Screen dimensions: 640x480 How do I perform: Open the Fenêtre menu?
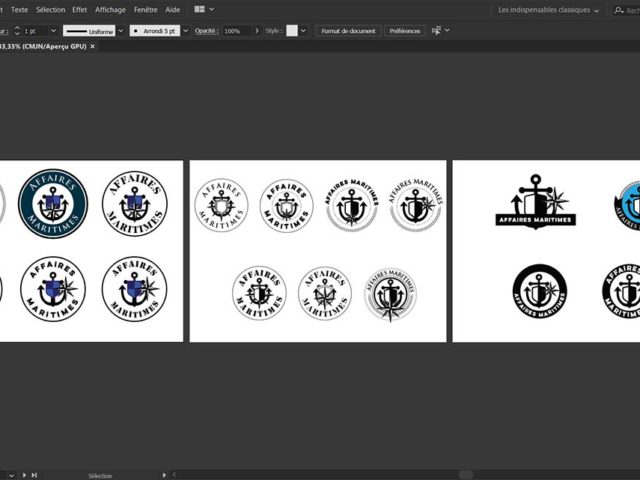pyautogui.click(x=146, y=9)
